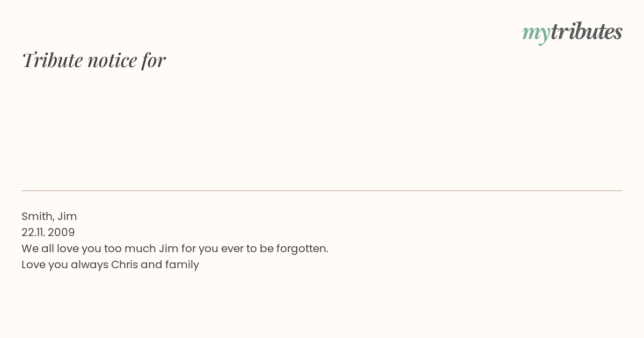Click the horizontal divider line
The height and width of the screenshot is (338, 644).
click(322, 190)
